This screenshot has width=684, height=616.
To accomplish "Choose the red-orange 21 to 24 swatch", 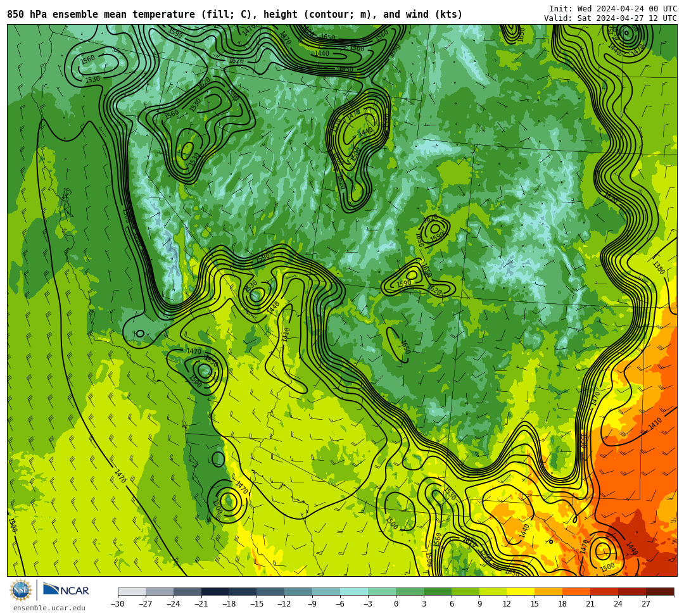I will pyautogui.click(x=605, y=591).
